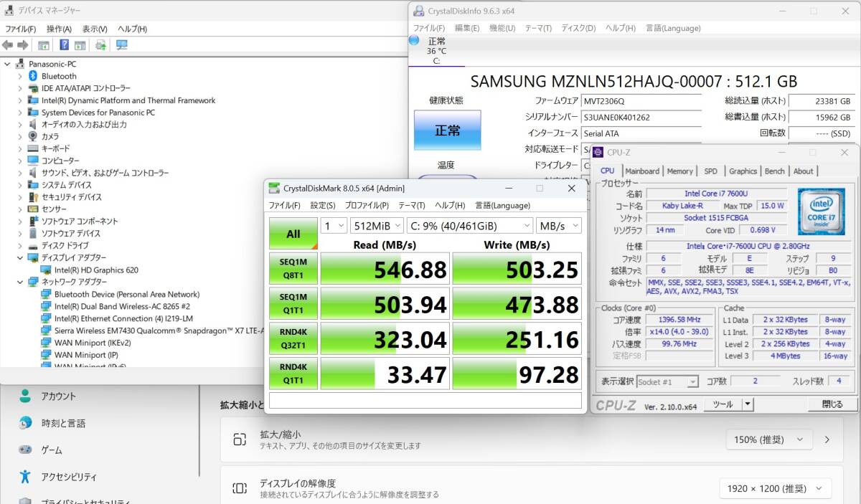Image resolution: width=861 pixels, height=504 pixels.
Task: Open the C: 9% (40/461GiB) drive dropdown
Action: (x=469, y=225)
